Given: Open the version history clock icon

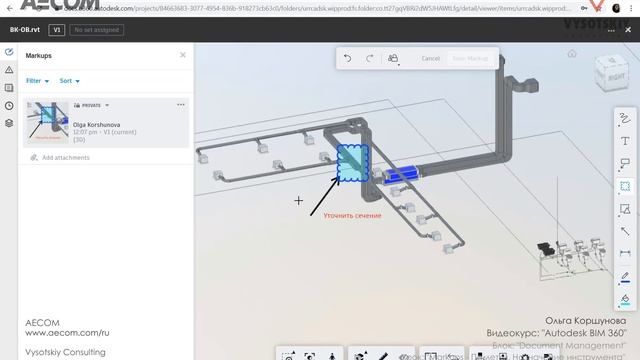Looking at the screenshot, I should click(9, 106).
